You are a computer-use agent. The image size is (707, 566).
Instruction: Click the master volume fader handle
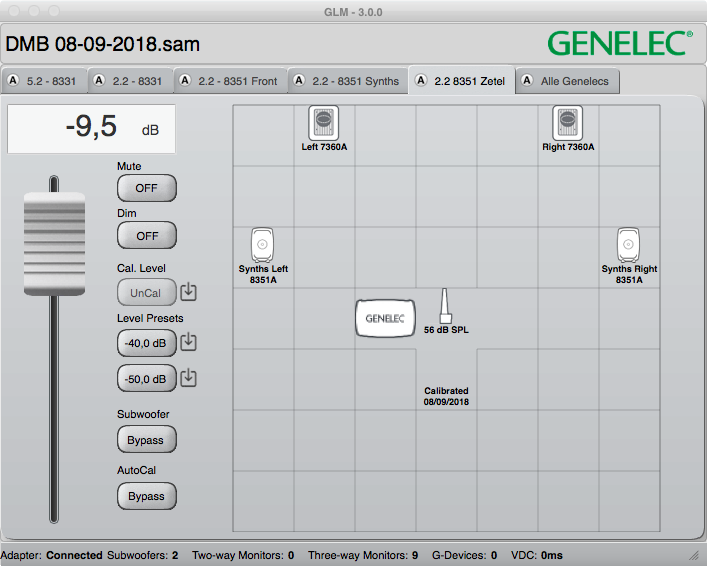(x=54, y=244)
